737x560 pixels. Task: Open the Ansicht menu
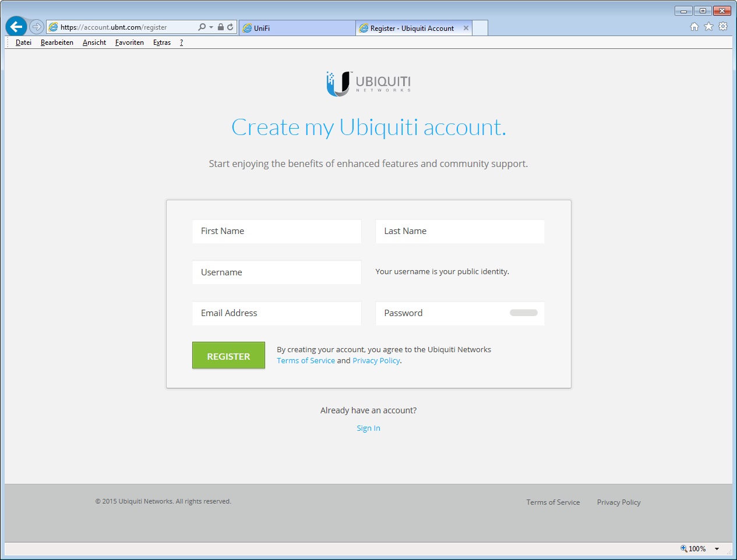click(x=94, y=42)
